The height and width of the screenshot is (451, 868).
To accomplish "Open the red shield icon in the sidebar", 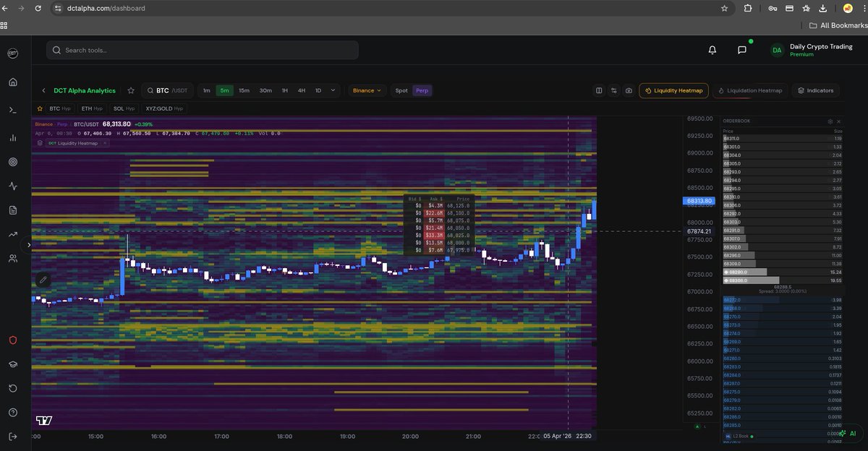I will pos(12,340).
